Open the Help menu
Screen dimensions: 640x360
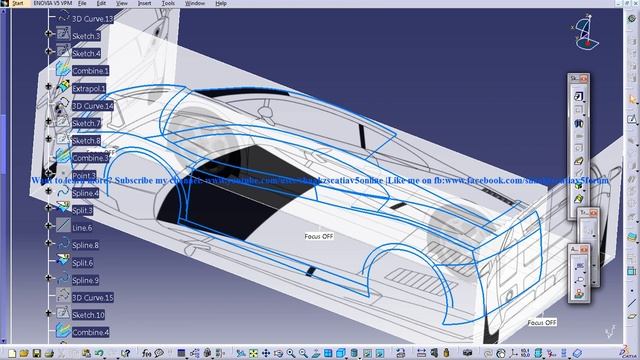(221, 3)
